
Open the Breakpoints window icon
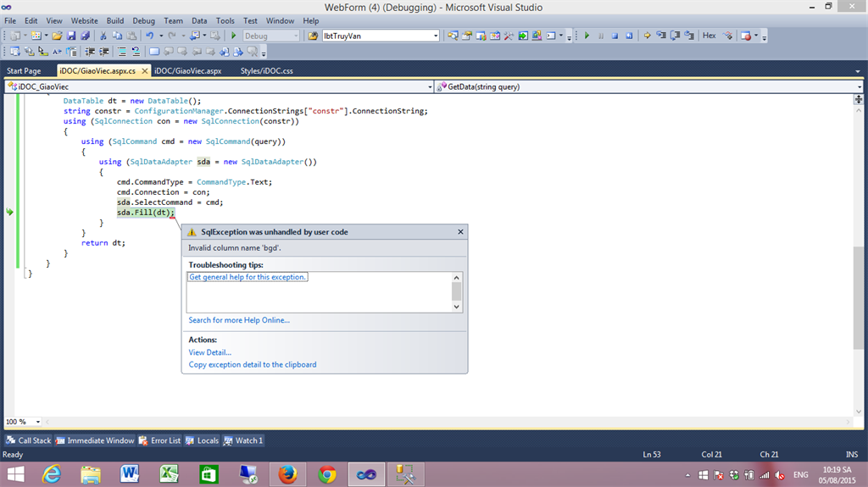pos(746,36)
